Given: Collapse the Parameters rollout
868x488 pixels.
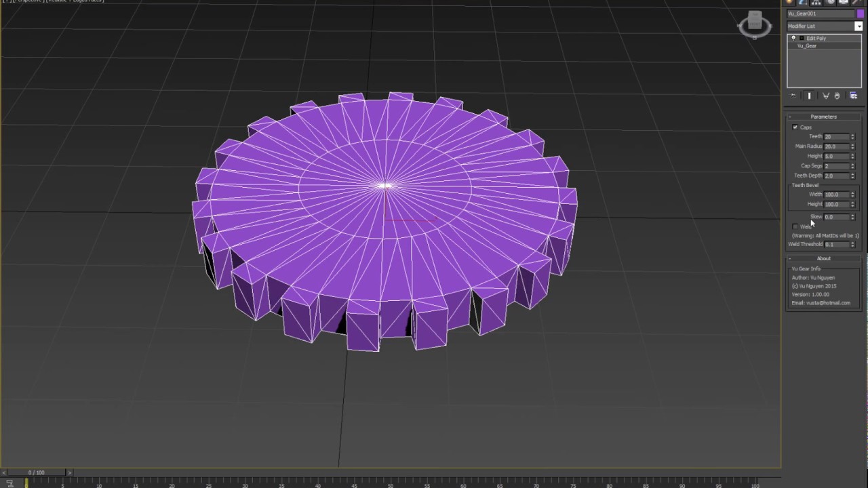Looking at the screenshot, I should point(824,117).
